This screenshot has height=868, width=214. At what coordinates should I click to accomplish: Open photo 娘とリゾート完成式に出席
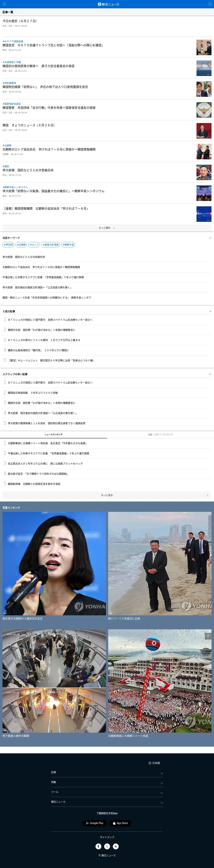[160, 563]
